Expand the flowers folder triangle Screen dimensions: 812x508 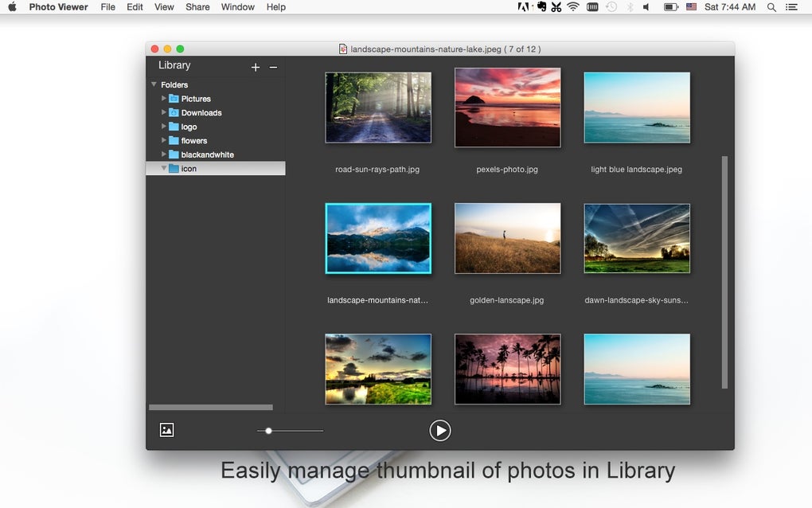click(164, 140)
